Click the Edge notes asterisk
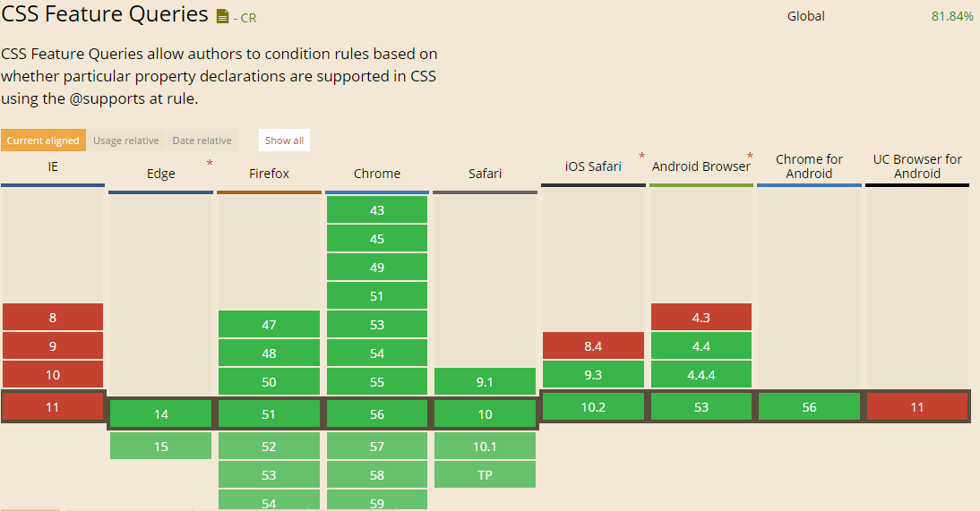 pyautogui.click(x=210, y=164)
